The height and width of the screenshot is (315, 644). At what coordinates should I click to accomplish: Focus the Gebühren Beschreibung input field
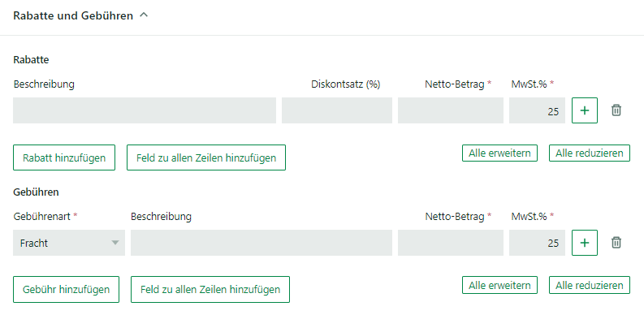261,243
